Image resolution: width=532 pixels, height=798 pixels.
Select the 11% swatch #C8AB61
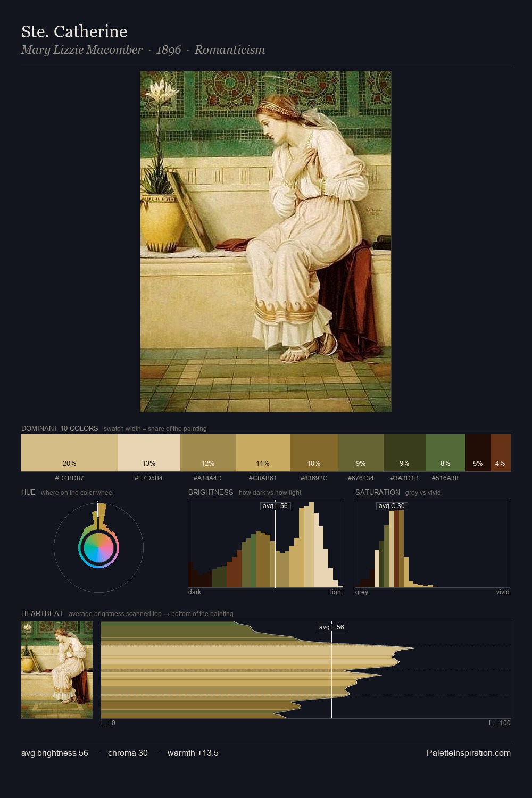tap(263, 453)
